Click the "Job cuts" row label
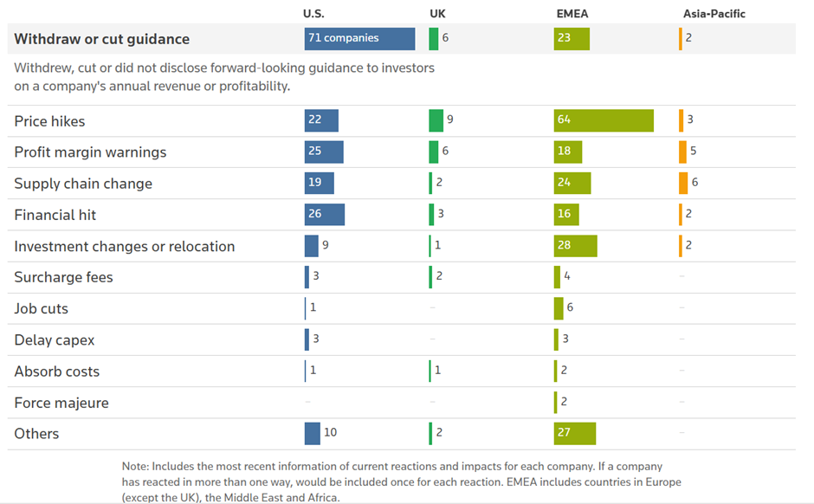This screenshot has height=504, width=814. pos(41,308)
